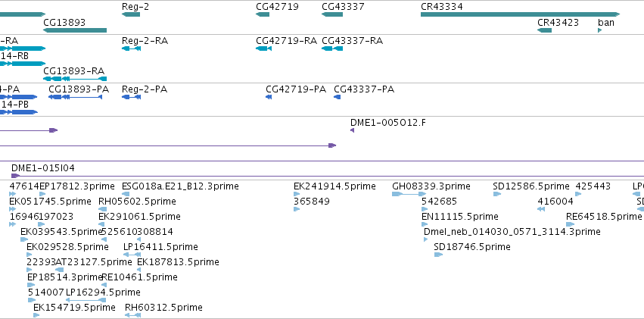The height and width of the screenshot is (319, 644).
Task: Select the CG43337 gene glyph
Action: pos(332,14)
